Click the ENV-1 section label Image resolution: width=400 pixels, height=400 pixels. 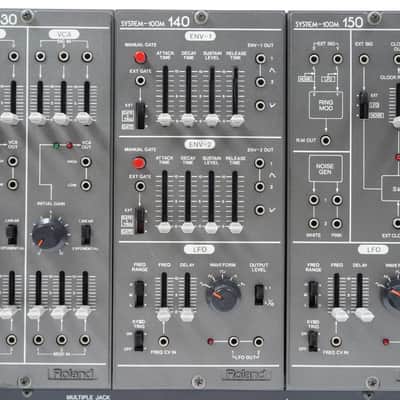pos(200,36)
